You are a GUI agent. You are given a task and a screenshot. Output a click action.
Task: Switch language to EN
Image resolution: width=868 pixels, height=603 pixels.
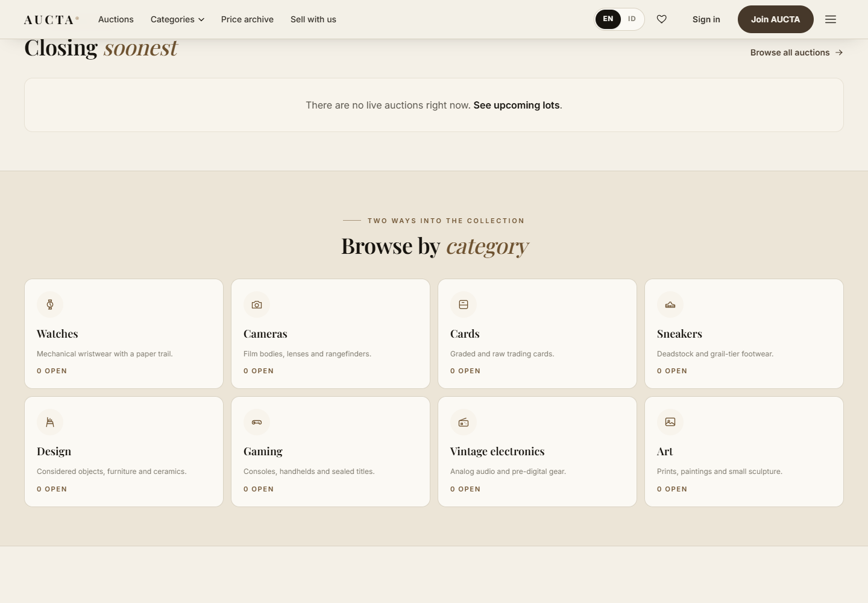(608, 19)
